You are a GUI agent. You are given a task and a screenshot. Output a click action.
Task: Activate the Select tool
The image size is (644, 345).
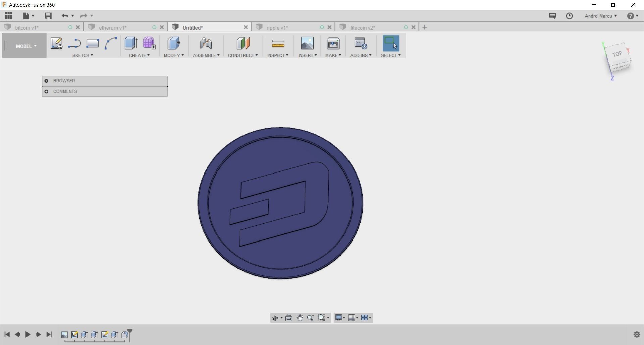click(x=391, y=43)
